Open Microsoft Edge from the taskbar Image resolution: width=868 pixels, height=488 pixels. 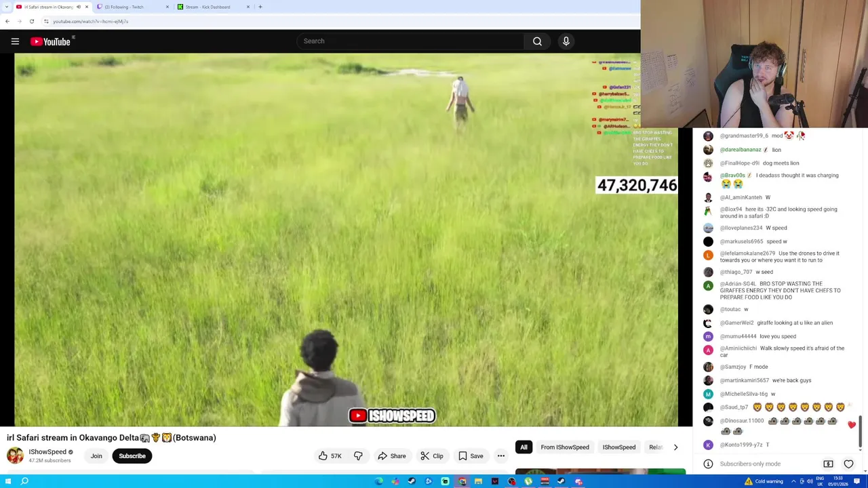point(378,481)
